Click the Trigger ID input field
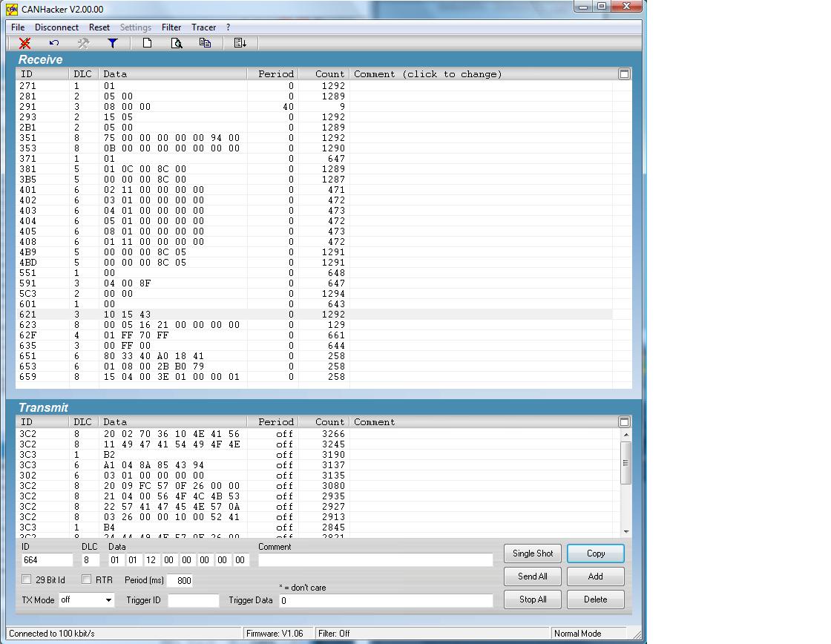Viewport: 831px width, 644px height. [x=194, y=600]
